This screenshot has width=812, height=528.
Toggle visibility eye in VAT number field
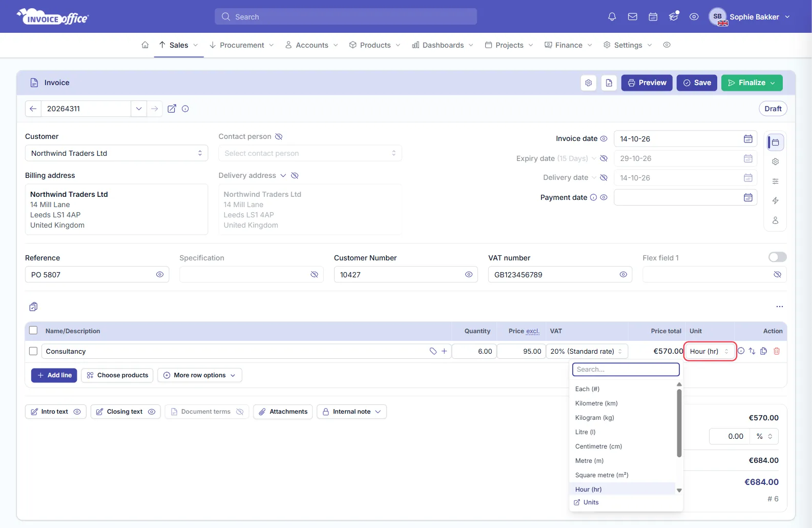623,275
